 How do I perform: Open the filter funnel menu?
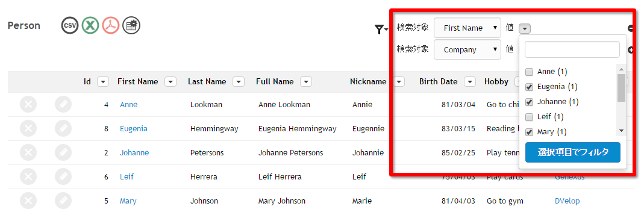(381, 29)
